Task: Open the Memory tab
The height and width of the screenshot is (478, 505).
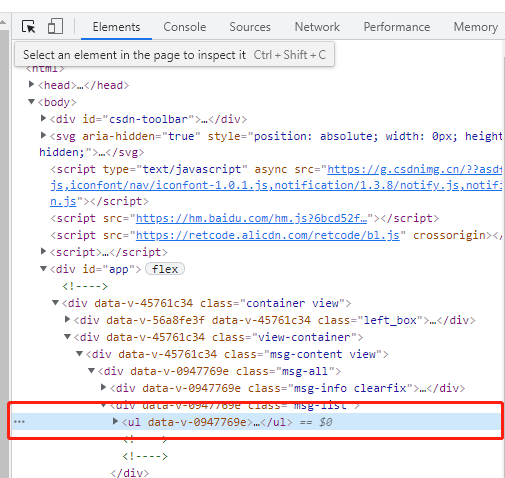Action: (x=476, y=27)
